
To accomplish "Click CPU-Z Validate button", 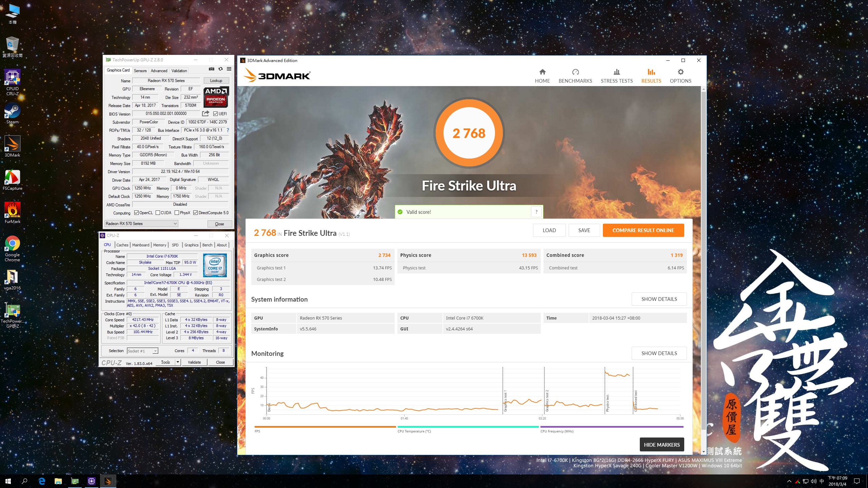I will pos(194,362).
